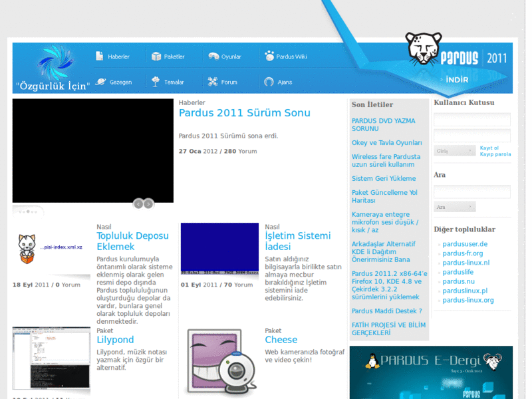532x399 pixels.
Task: Visit pardus.nu community link
Action: 458,281
